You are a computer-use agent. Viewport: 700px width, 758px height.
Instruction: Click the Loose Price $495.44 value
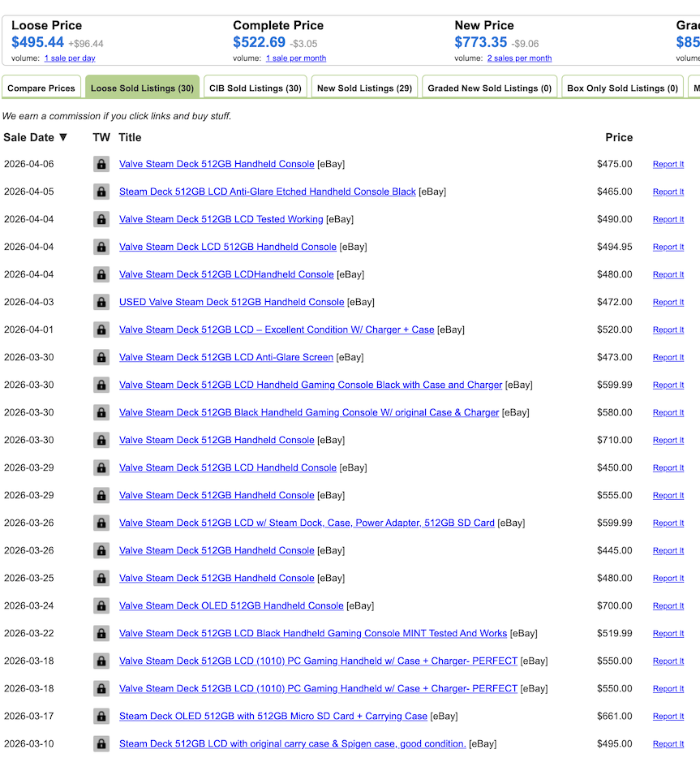pyautogui.click(x=37, y=42)
